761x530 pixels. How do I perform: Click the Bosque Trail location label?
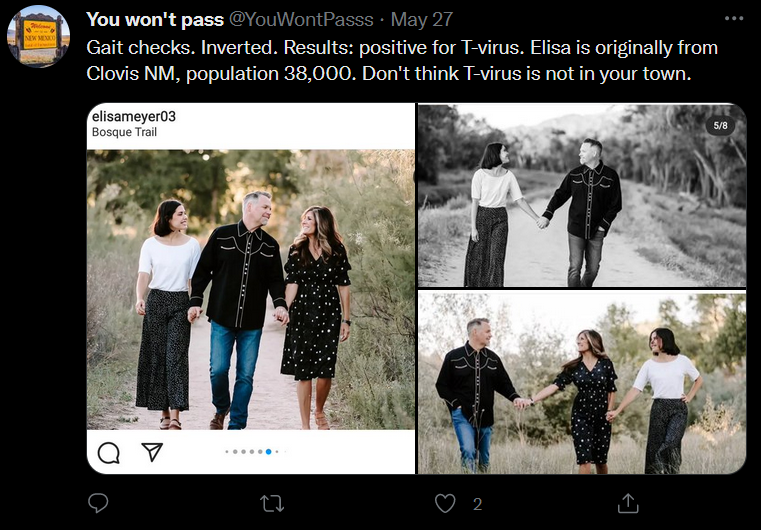coord(124,132)
